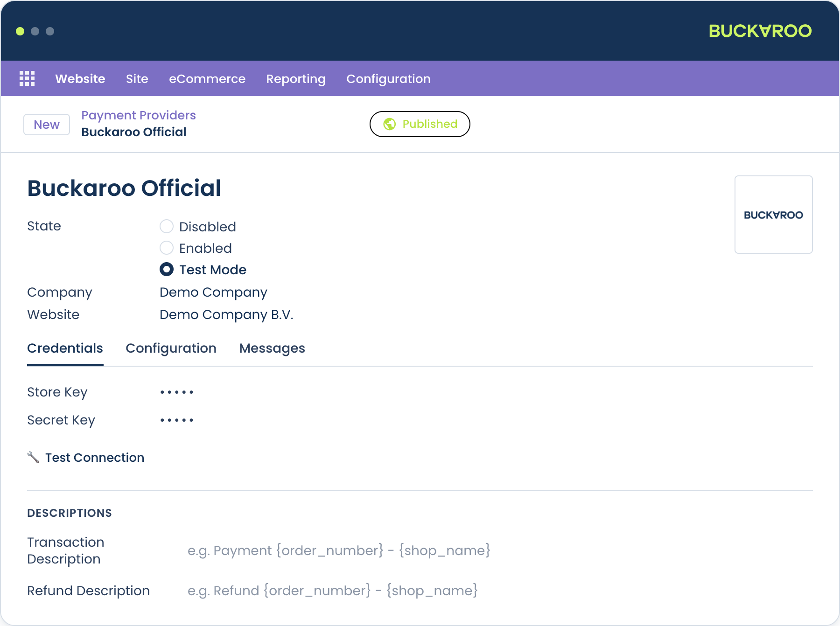Select the Enabled state radio button
The height and width of the screenshot is (626, 840).
pos(167,248)
